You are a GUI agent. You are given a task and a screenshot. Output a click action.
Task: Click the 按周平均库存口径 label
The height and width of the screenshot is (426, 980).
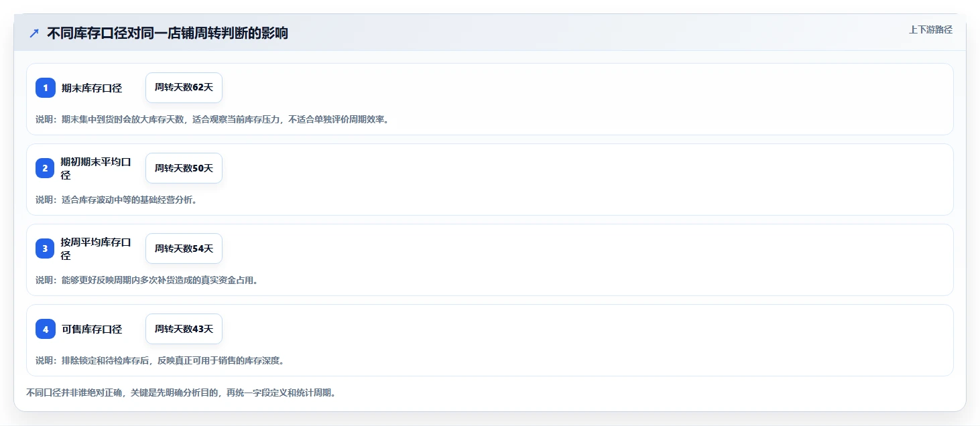point(96,248)
